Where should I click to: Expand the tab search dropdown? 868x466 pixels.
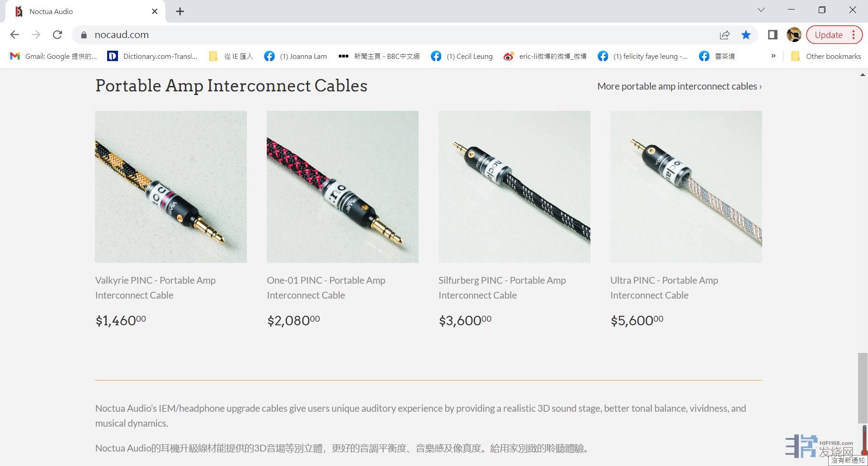(761, 10)
